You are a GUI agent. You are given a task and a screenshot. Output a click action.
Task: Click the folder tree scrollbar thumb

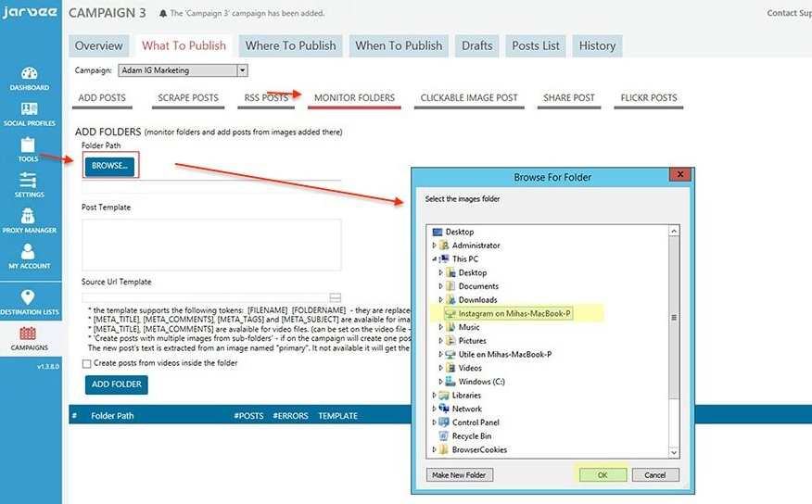(x=674, y=318)
